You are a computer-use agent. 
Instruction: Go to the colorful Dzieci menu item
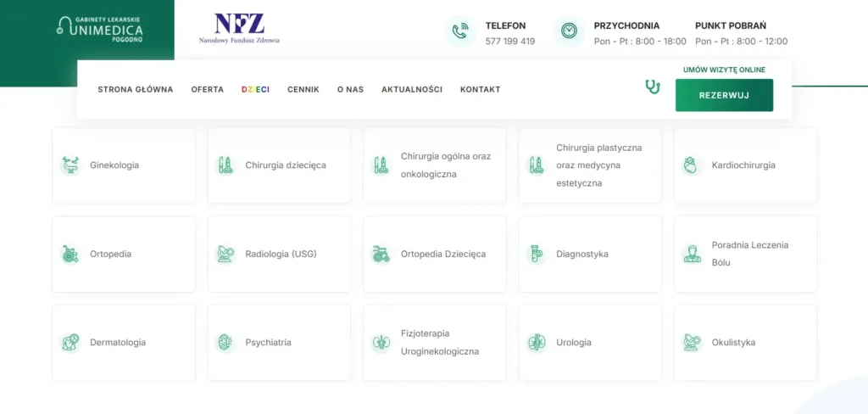point(255,90)
